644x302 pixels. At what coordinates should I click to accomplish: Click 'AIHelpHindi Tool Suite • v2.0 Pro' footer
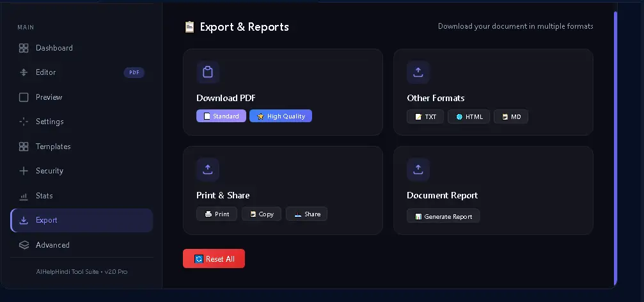click(82, 271)
